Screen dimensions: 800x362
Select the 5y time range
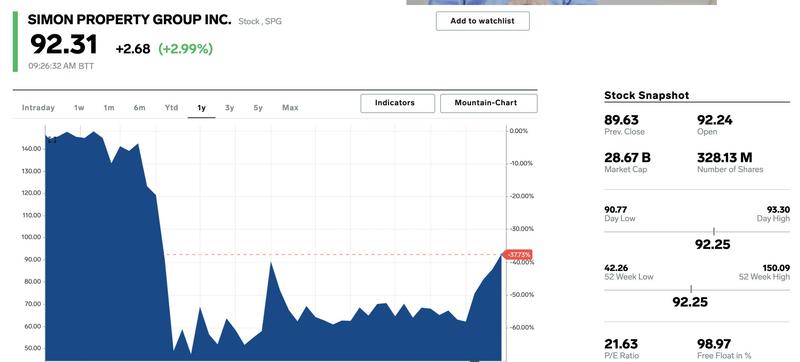[x=258, y=108]
